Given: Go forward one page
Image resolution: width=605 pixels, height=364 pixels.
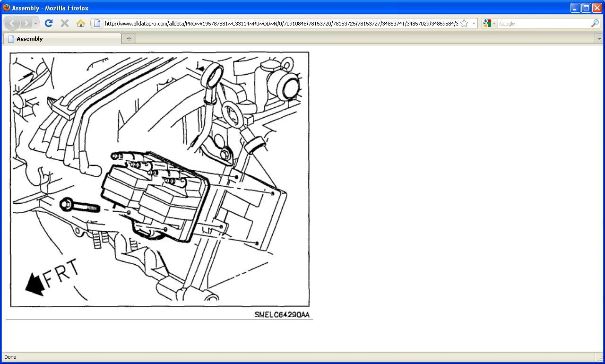Looking at the screenshot, I should [26, 23].
